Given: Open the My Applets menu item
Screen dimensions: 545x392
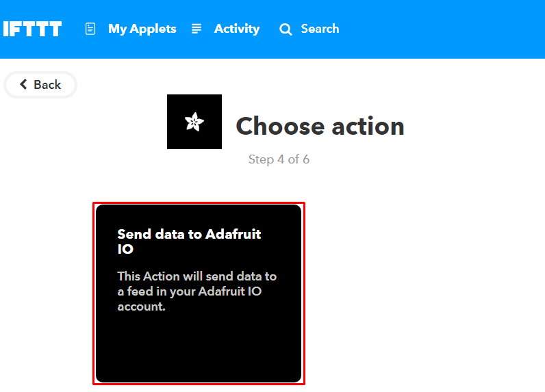Looking at the screenshot, I should click(x=142, y=29).
